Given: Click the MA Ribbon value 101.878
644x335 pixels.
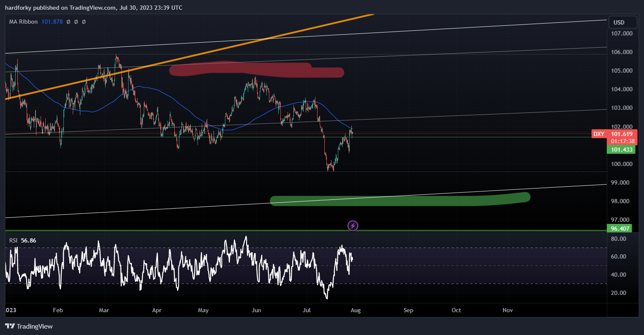Looking at the screenshot, I should pos(52,22).
